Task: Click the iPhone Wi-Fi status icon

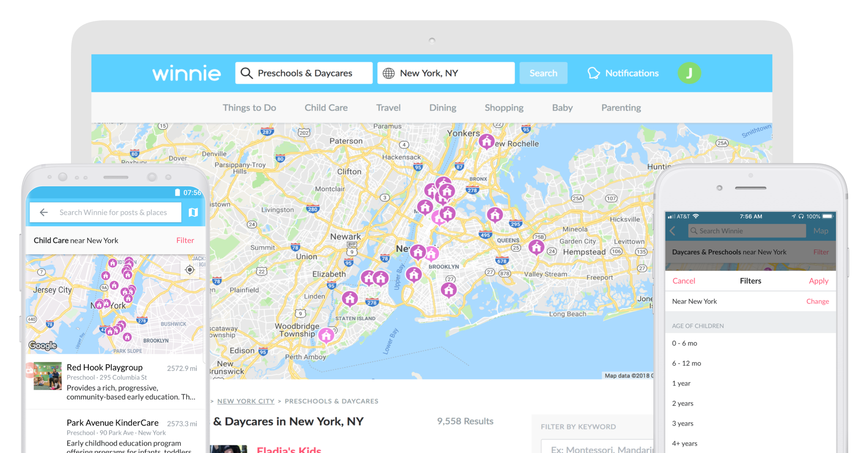Action: coord(696,216)
